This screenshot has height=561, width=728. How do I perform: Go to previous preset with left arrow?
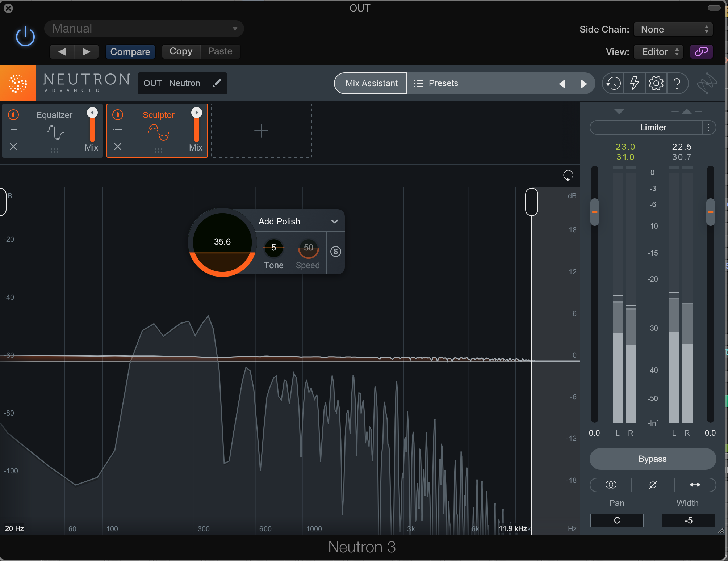[62, 52]
